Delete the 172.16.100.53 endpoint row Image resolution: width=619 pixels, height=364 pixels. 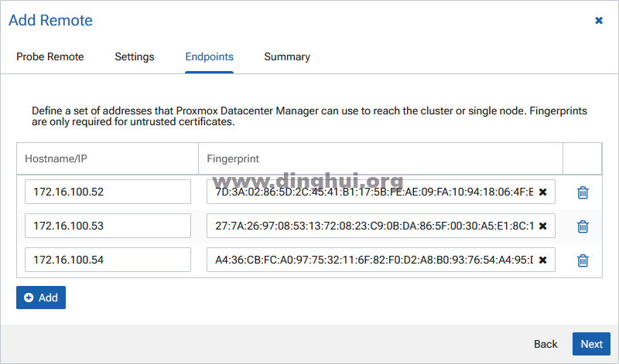[583, 226]
